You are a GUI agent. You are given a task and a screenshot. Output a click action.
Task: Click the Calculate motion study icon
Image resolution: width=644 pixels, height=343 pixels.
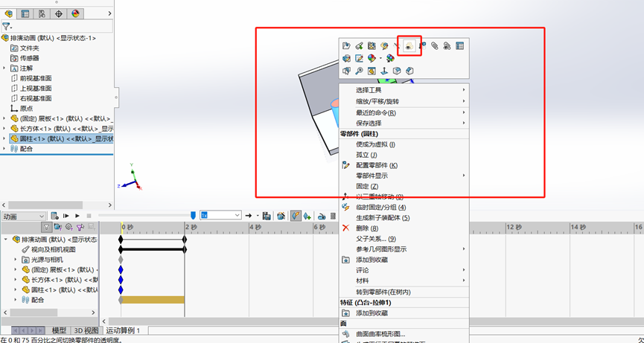pyautogui.click(x=54, y=216)
